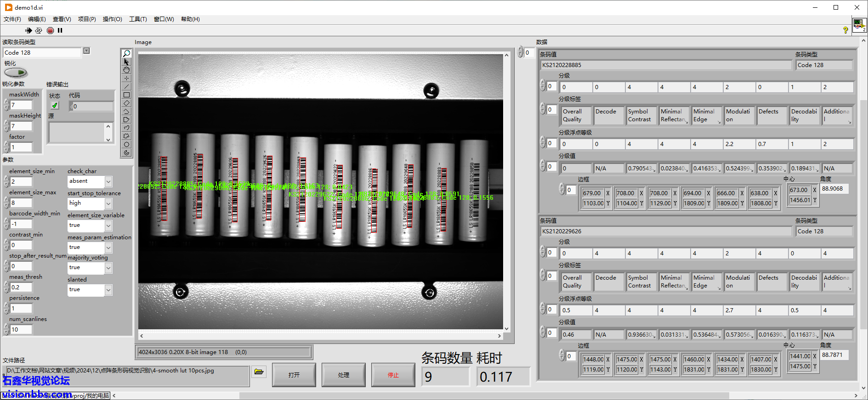Image resolution: width=868 pixels, height=400 pixels.
Task: Select the hand Pan tool
Action: tap(126, 70)
